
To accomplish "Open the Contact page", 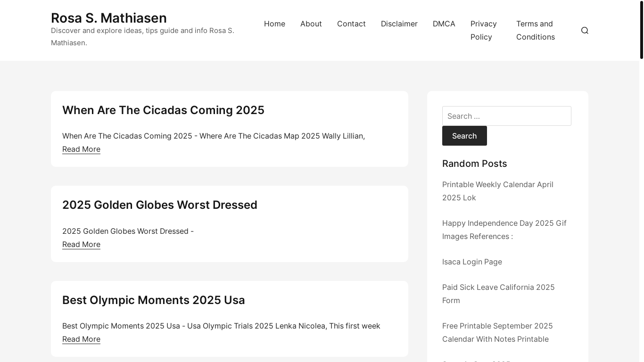I will pyautogui.click(x=351, y=24).
